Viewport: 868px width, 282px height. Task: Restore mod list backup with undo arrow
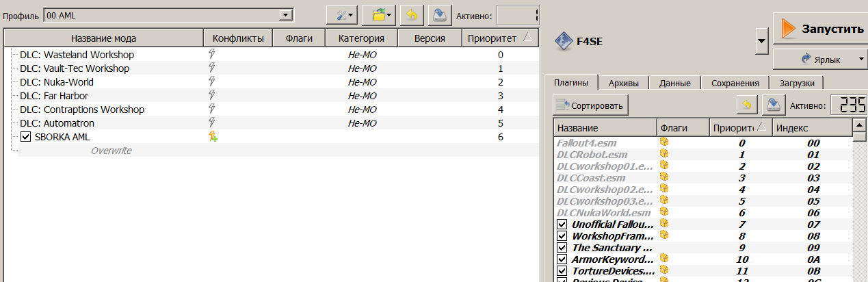[410, 14]
